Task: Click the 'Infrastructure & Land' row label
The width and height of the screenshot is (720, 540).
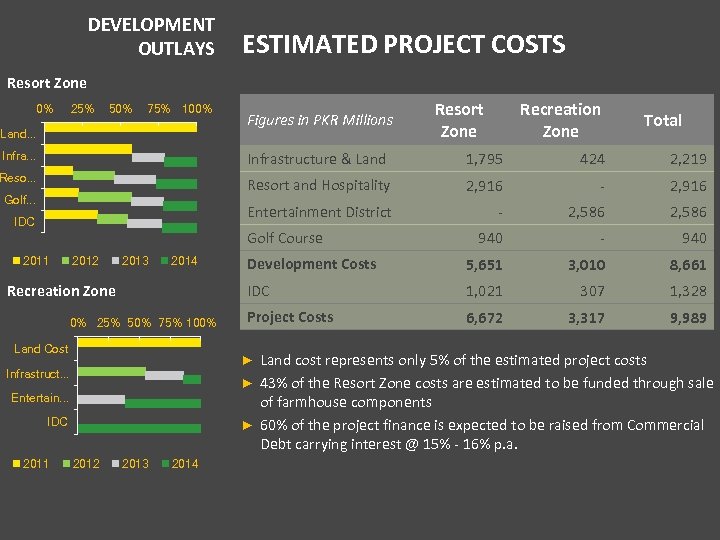Action: click(x=316, y=159)
